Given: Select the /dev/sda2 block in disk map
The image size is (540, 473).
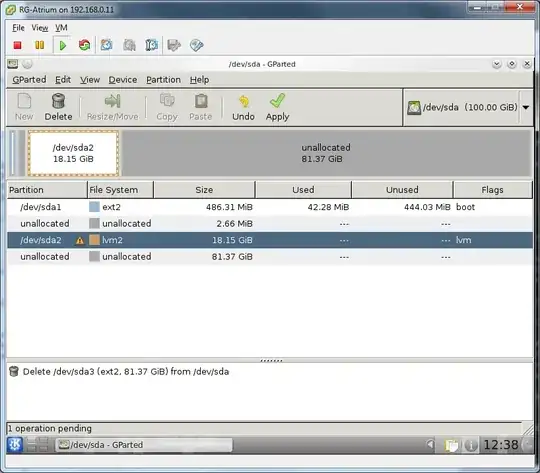Looking at the screenshot, I should tap(73, 153).
